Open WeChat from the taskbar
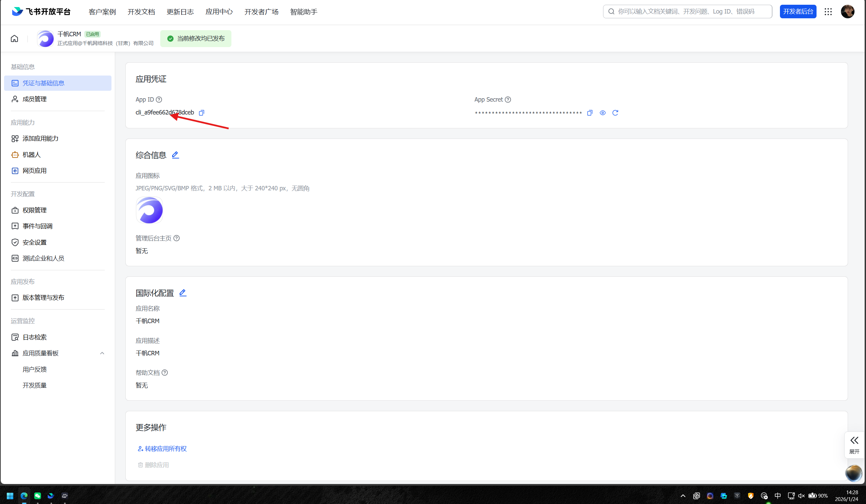This screenshot has width=866, height=504. click(38, 496)
